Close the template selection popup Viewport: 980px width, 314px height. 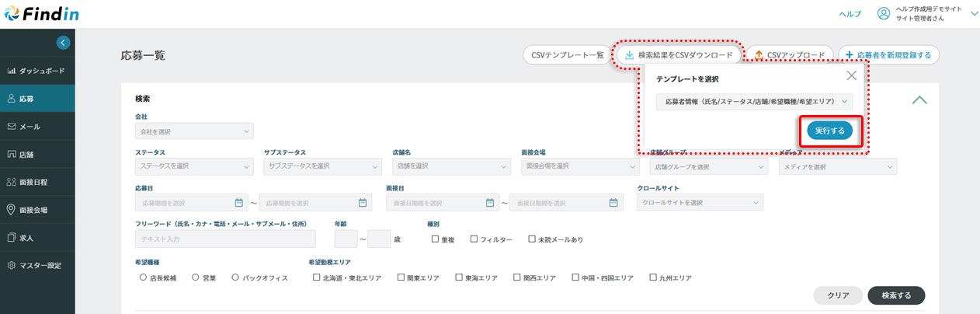(x=851, y=75)
